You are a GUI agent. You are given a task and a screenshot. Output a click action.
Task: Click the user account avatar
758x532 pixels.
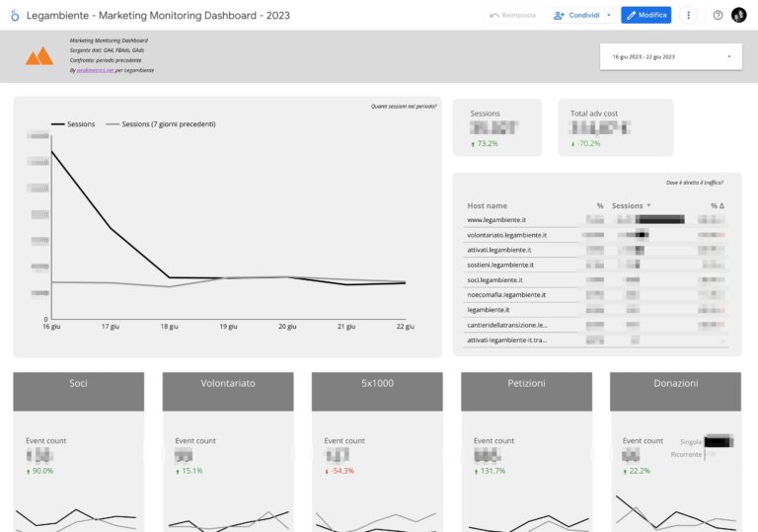point(738,16)
